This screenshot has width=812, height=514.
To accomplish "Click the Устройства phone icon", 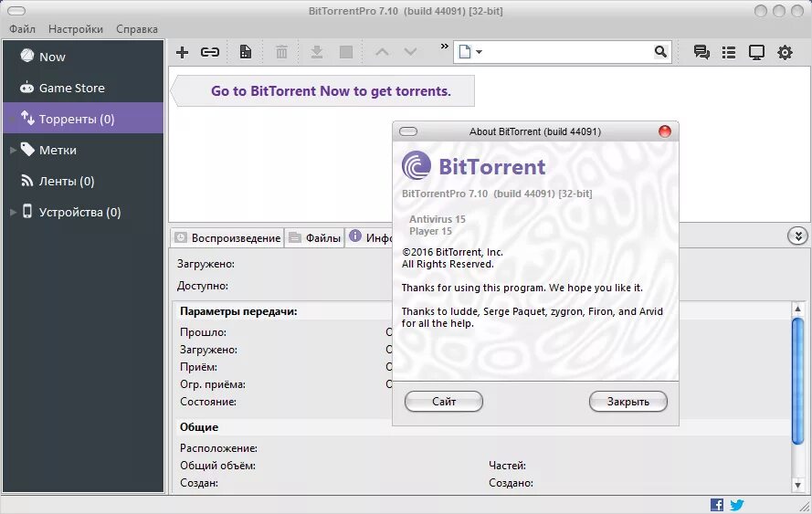I will tap(27, 211).
